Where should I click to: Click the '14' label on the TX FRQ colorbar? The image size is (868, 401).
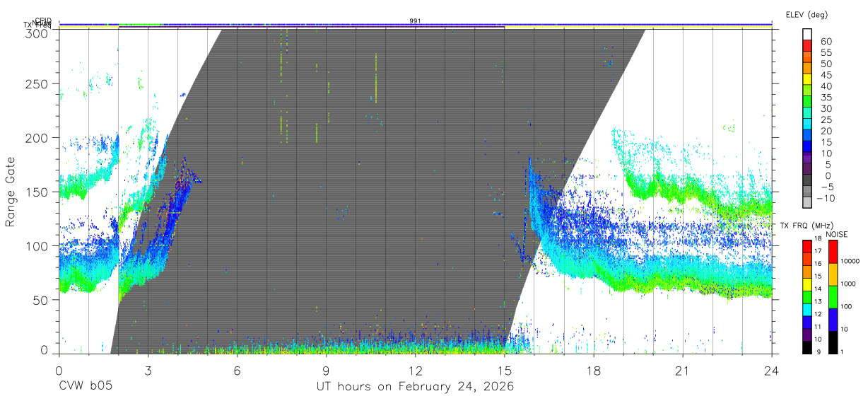tap(818, 289)
